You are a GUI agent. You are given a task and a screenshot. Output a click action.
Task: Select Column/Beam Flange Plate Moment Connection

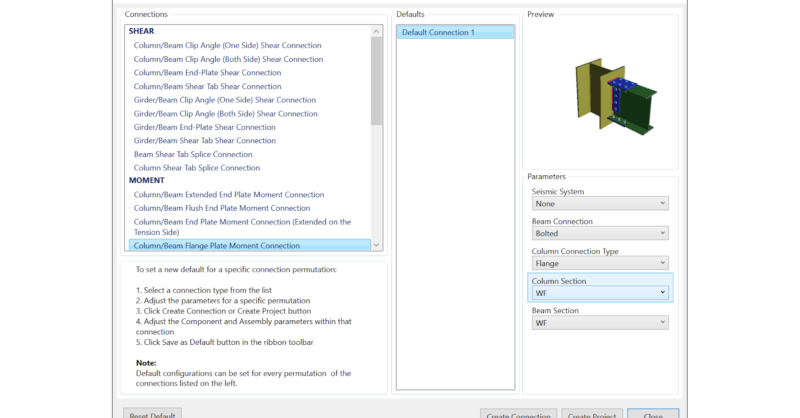217,245
